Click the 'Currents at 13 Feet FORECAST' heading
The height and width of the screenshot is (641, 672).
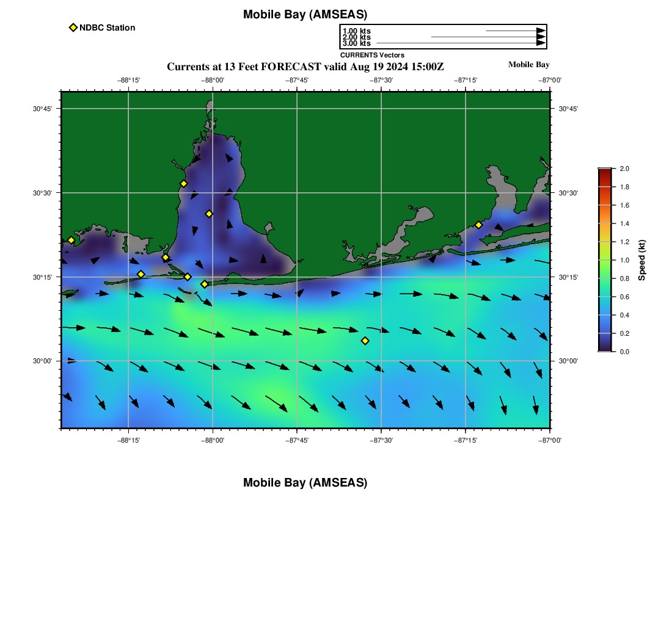[305, 67]
